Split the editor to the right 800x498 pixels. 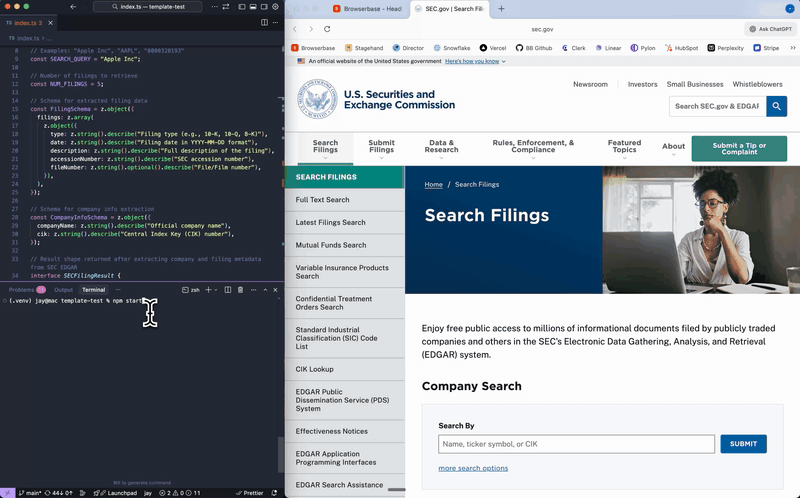tap(264, 22)
